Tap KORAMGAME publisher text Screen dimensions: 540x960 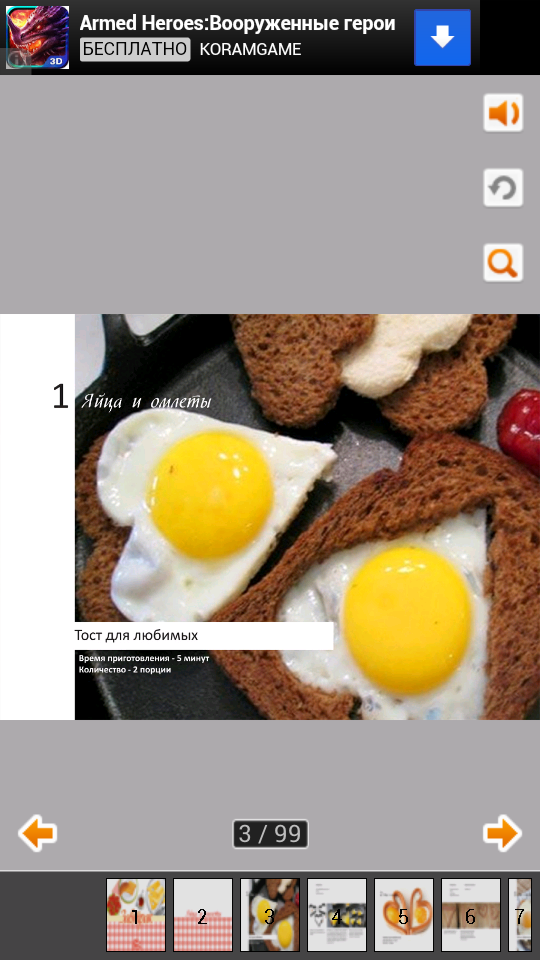(x=250, y=50)
